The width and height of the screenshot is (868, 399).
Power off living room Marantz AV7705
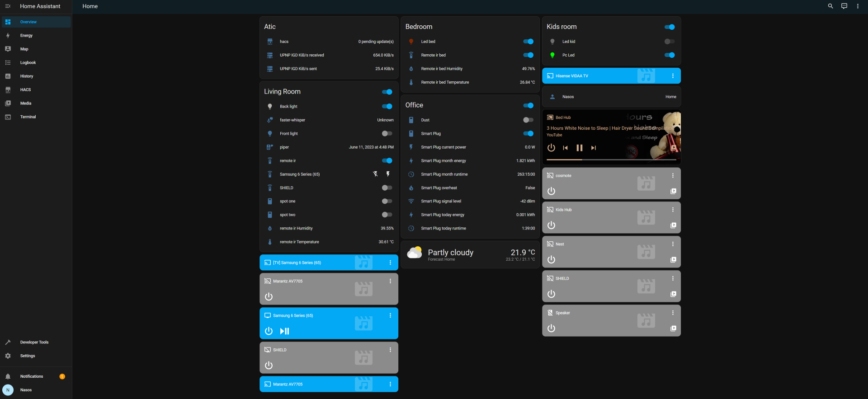click(x=269, y=296)
